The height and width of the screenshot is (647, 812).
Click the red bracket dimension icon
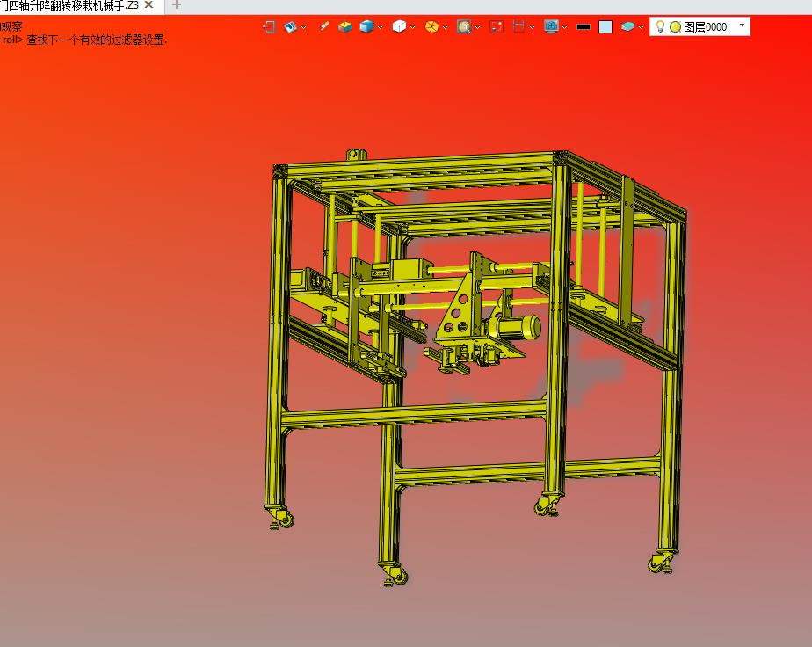[518, 26]
